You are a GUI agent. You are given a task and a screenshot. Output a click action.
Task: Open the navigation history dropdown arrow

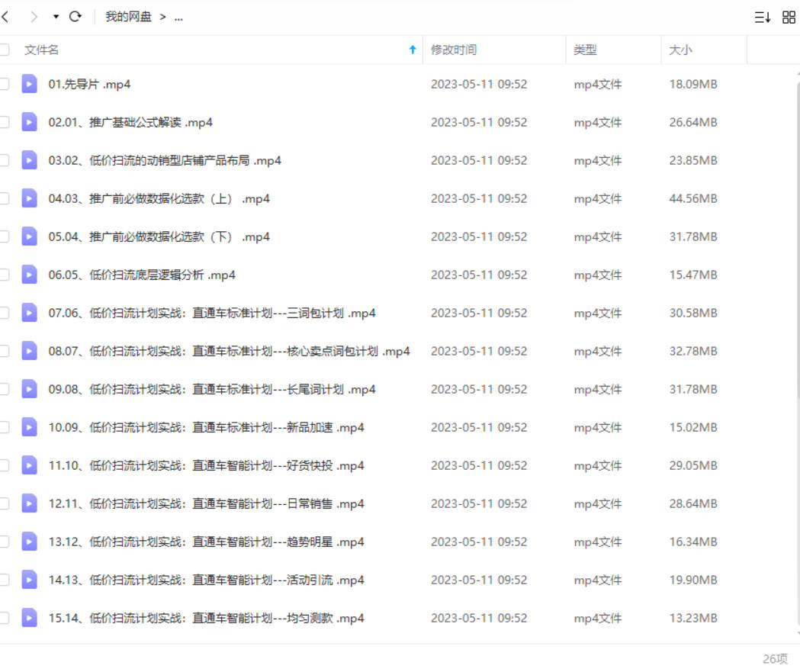click(x=56, y=17)
